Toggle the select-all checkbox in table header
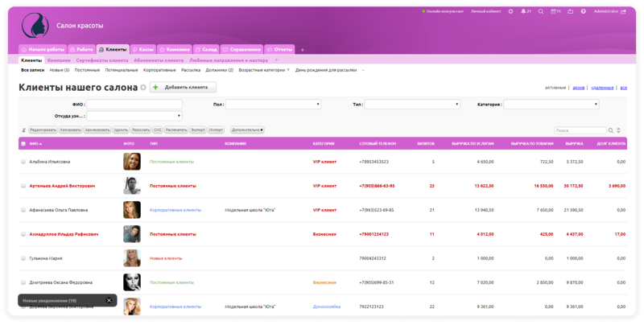644x325 pixels. tap(23, 144)
